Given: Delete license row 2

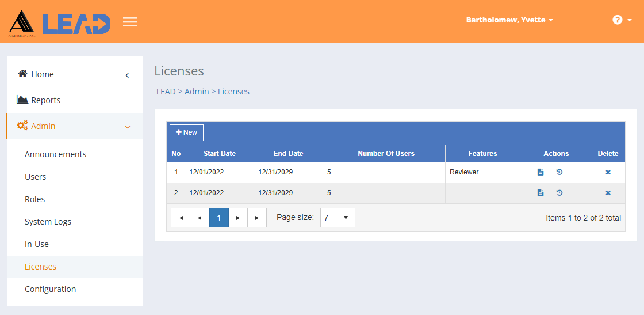Looking at the screenshot, I should [608, 193].
